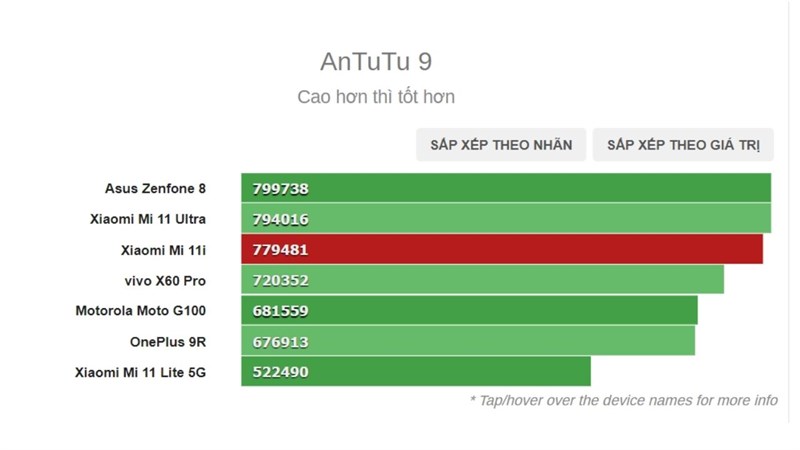Click the AnTuTu 9 chart title

(376, 62)
